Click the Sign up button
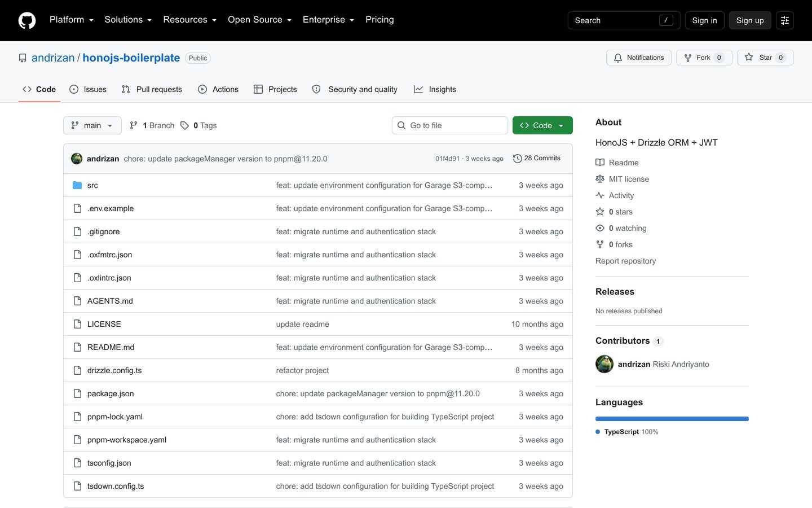 (750, 20)
